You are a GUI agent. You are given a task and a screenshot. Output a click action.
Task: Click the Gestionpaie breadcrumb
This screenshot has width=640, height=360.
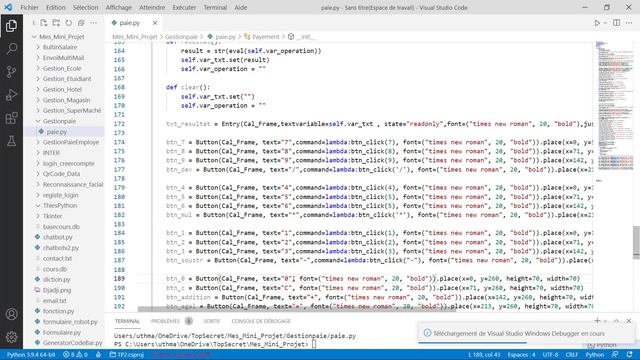(x=181, y=37)
